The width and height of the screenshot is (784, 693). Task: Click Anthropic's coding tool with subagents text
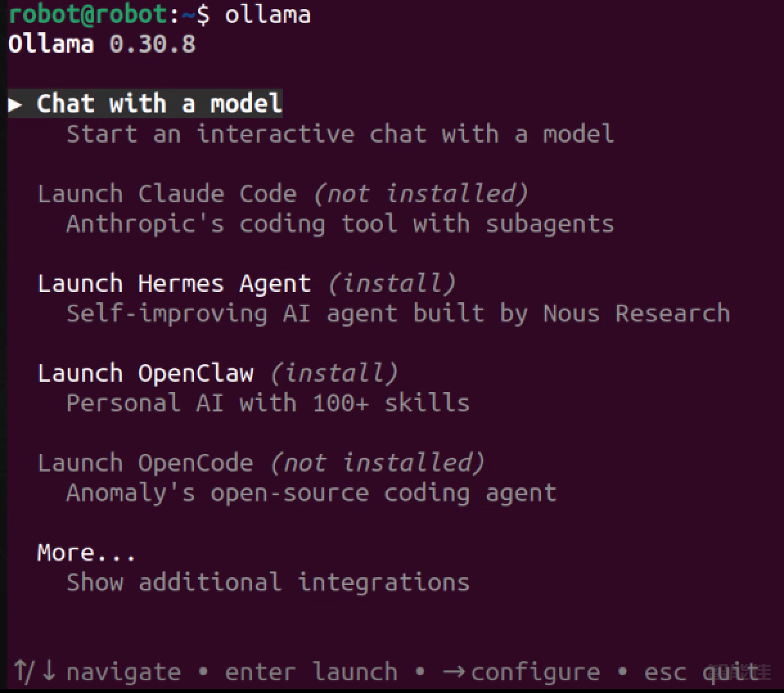point(341,224)
